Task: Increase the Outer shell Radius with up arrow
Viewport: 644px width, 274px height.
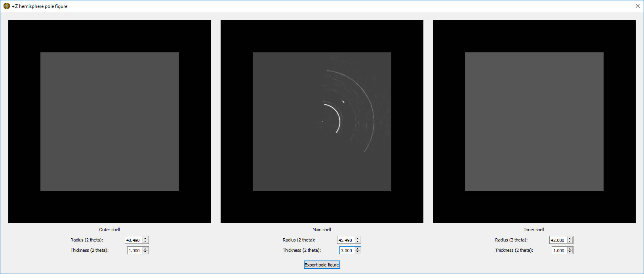Action: (145, 239)
